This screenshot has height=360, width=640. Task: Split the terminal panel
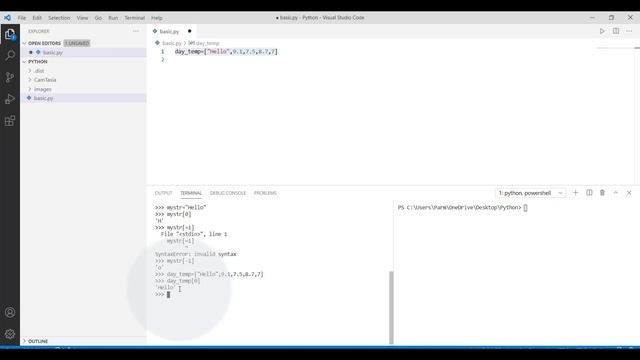[x=589, y=193]
